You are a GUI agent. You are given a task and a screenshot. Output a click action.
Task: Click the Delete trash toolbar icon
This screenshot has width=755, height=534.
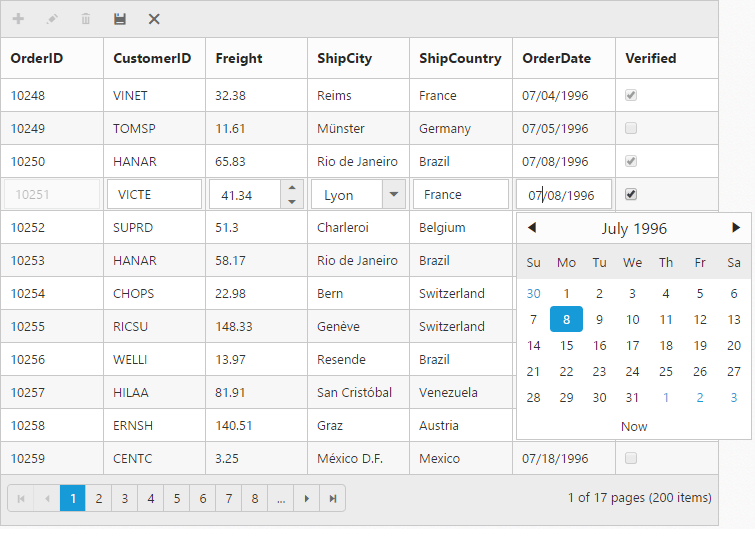tap(86, 19)
